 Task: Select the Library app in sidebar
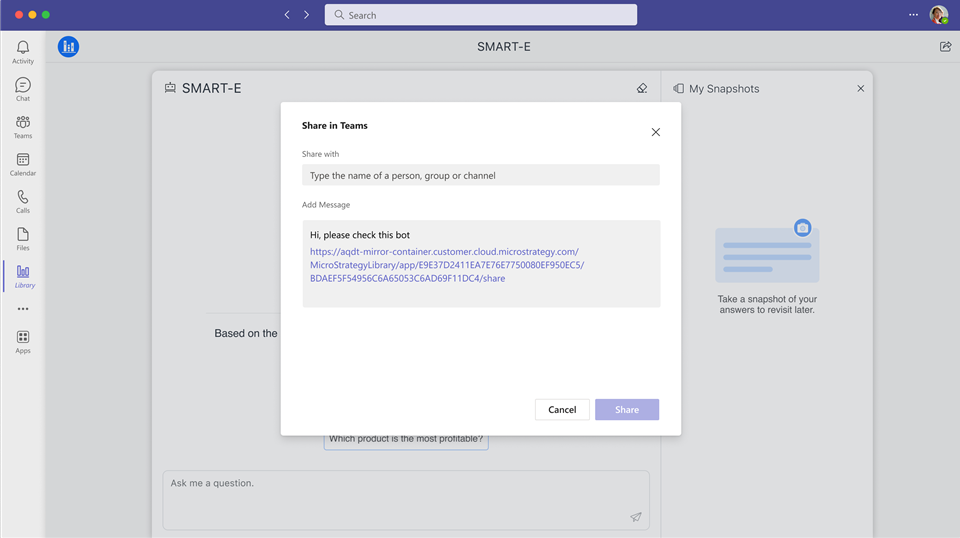23,276
